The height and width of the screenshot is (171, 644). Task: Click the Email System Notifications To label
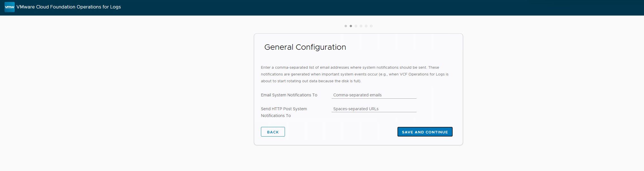pos(289,95)
